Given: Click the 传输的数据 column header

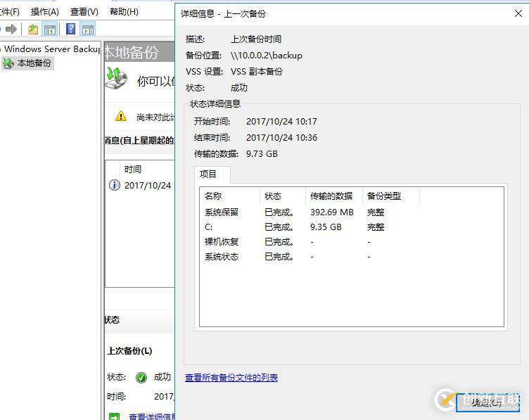Looking at the screenshot, I should (334, 196).
